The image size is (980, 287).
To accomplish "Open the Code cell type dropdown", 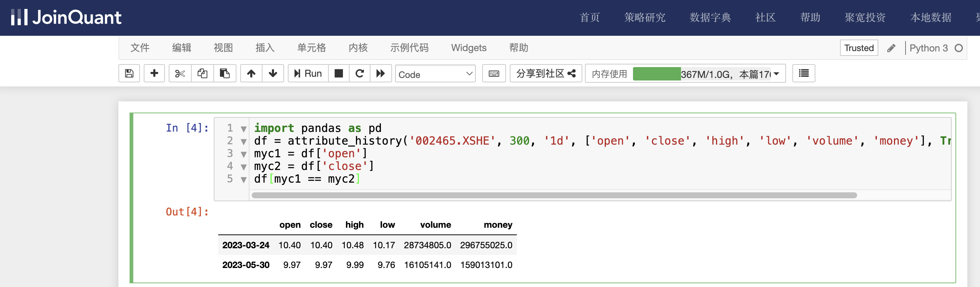I will pyautogui.click(x=435, y=74).
